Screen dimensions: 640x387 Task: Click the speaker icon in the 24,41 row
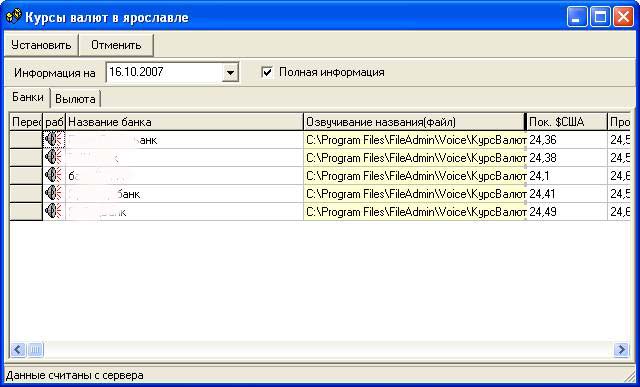click(53, 194)
